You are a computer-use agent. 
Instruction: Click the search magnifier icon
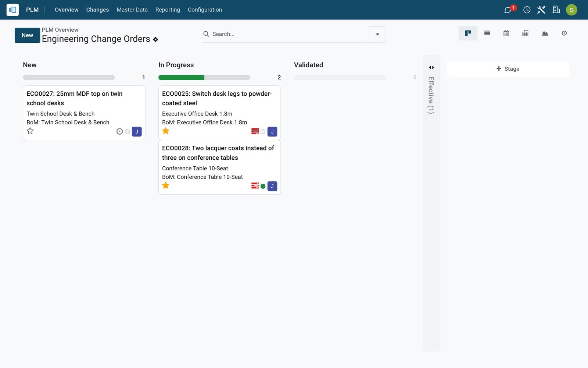click(206, 34)
